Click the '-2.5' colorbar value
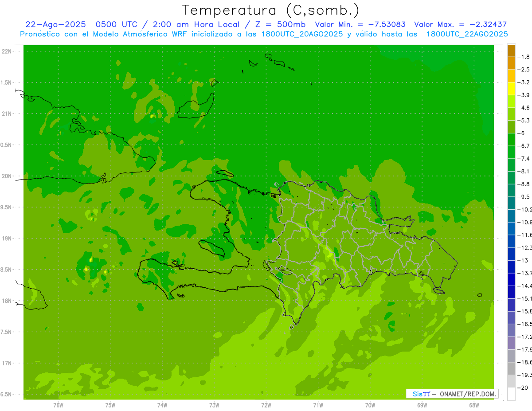 point(524,70)
